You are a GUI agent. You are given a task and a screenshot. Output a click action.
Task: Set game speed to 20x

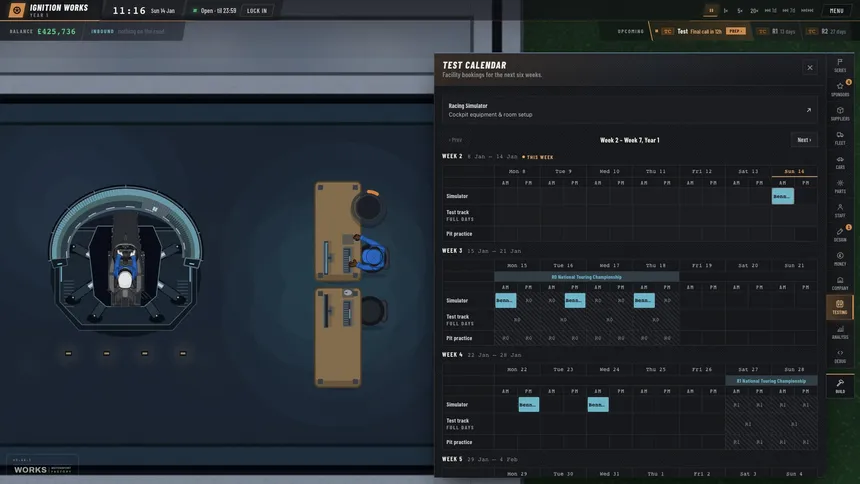[x=754, y=10]
